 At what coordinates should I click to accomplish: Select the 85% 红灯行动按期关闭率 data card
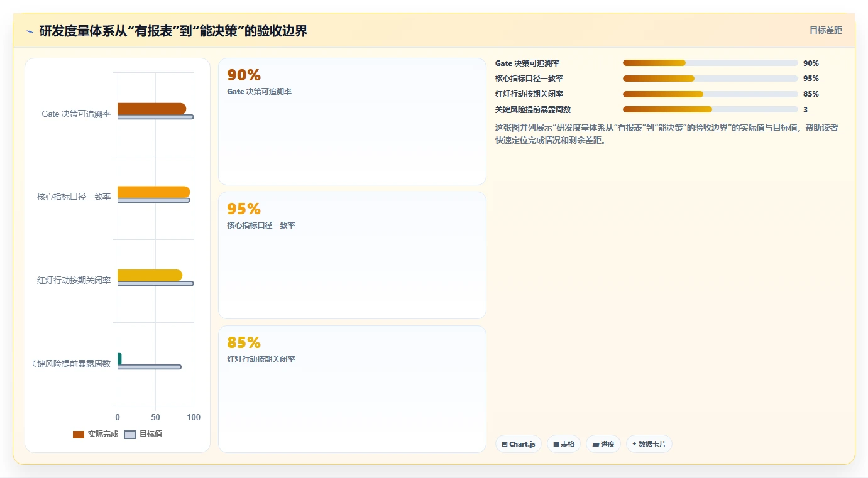pyautogui.click(x=352, y=389)
